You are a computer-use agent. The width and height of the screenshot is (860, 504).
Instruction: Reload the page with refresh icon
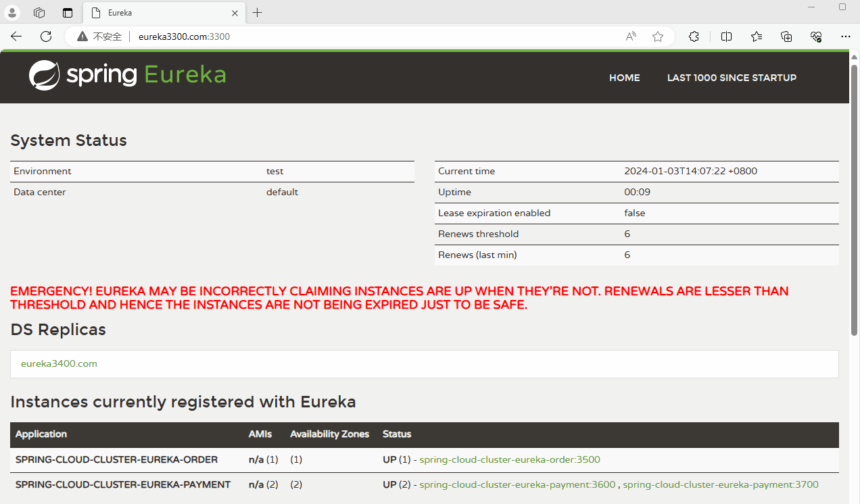pos(46,36)
